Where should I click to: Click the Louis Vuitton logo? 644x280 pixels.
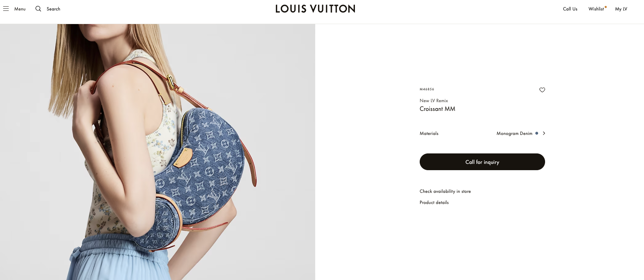[315, 9]
